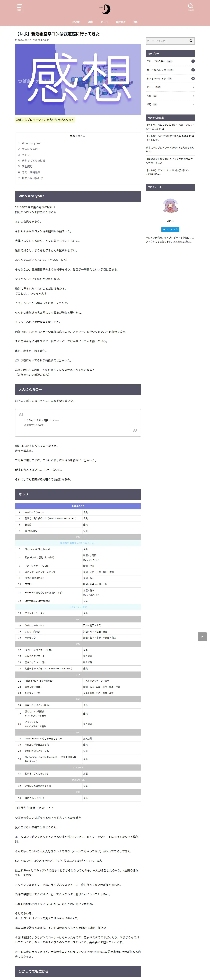Click setlist row アタシリズム
The width and height of the screenshot is (210, 980).
point(78,724)
